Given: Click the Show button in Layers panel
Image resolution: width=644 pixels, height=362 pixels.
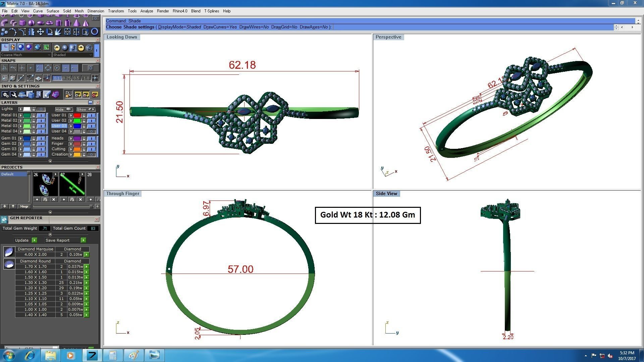Looking at the screenshot, I should point(86,109).
